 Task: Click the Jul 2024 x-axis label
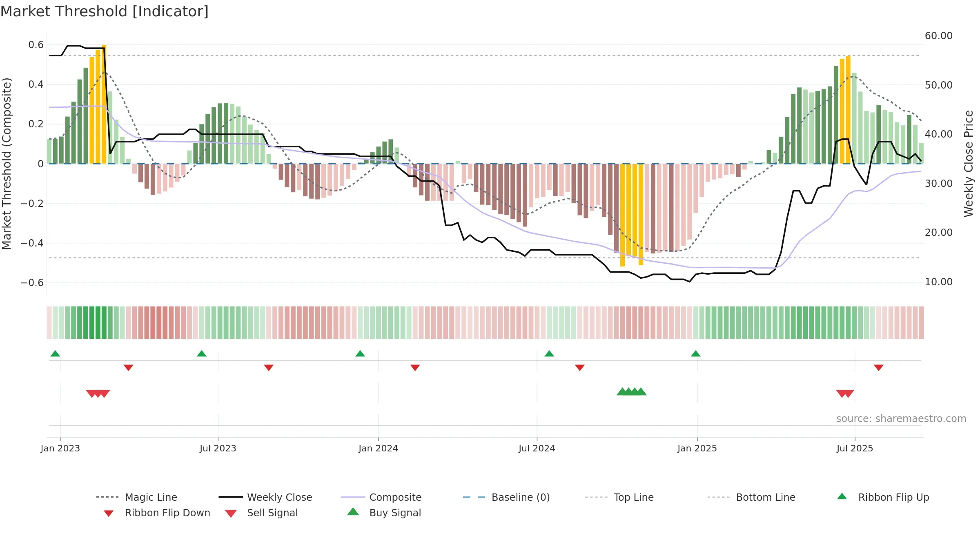(537, 448)
